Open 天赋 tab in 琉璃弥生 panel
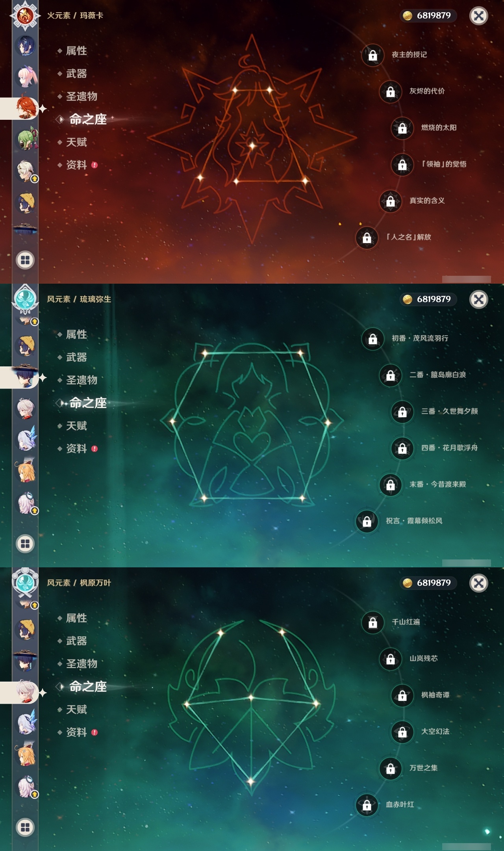The width and height of the screenshot is (504, 851). click(76, 426)
